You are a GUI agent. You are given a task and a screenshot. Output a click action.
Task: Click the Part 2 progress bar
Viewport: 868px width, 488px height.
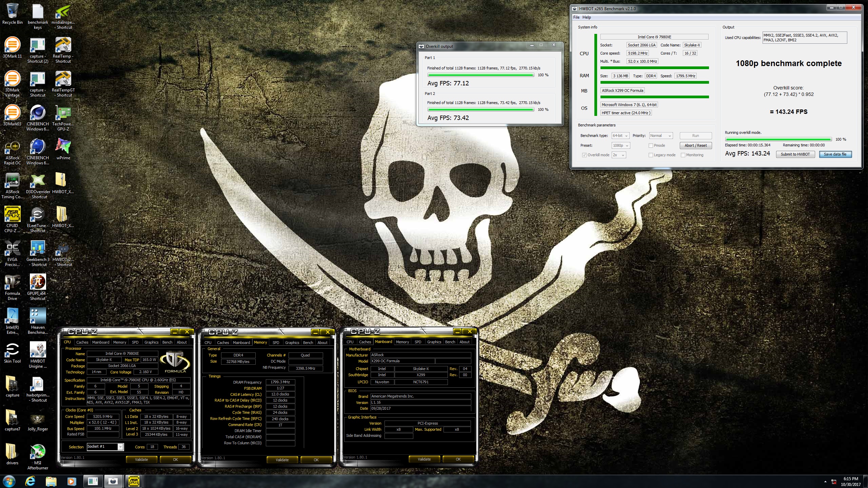tap(480, 109)
